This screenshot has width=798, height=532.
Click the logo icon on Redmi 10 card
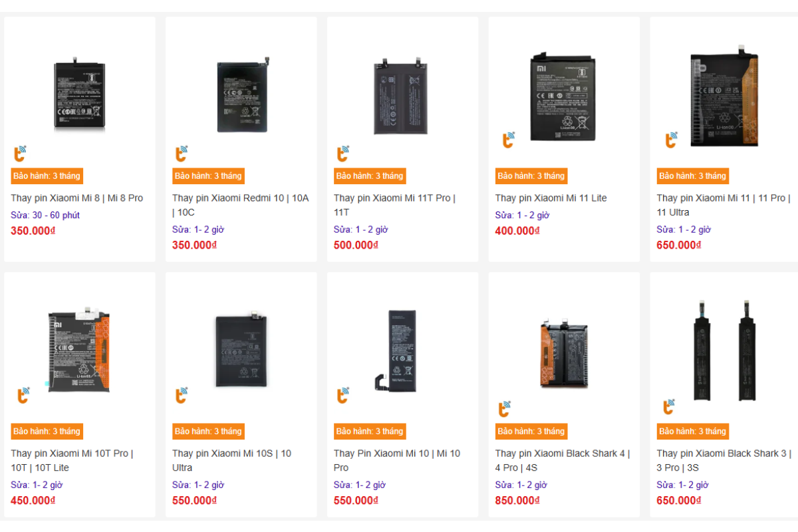tap(182, 154)
